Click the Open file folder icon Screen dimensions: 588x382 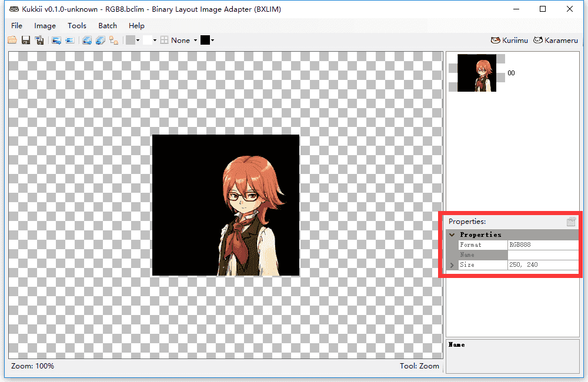[12, 40]
